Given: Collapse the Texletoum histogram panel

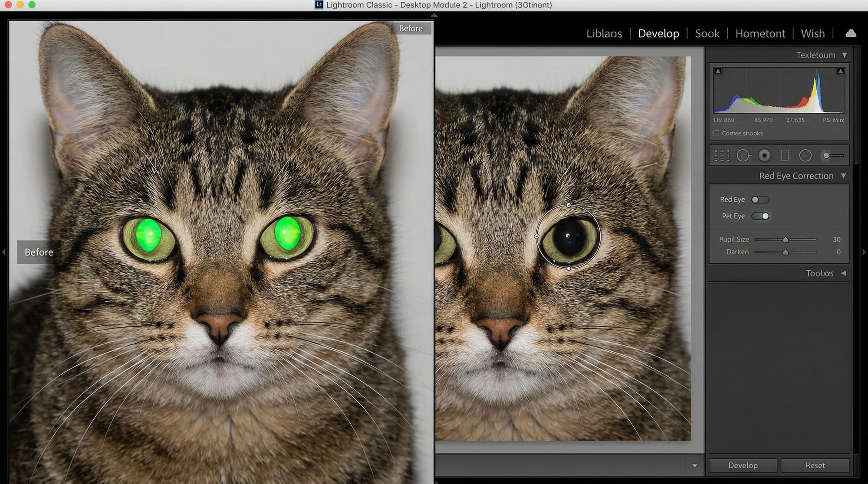Looking at the screenshot, I should 845,55.
